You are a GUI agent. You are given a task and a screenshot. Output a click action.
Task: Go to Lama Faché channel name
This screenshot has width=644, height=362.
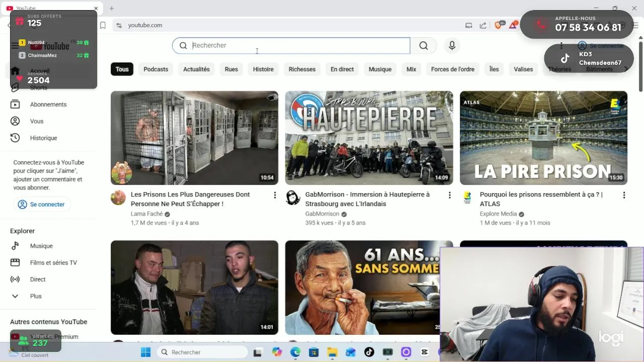[147, 214]
